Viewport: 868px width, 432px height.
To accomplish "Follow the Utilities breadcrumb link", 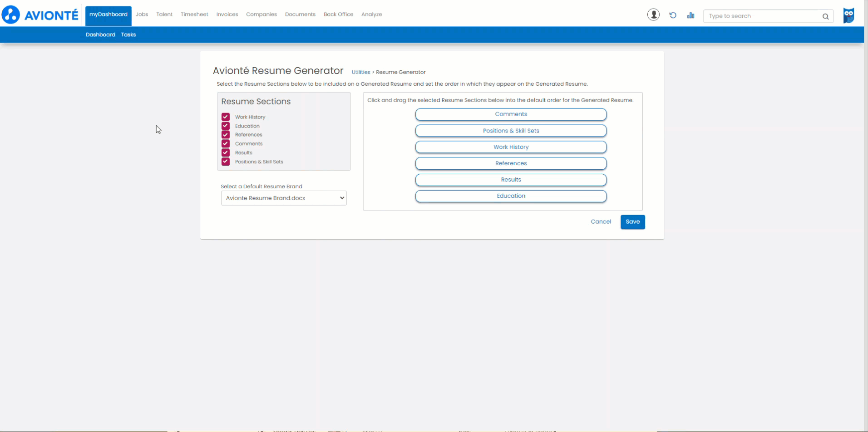I will coord(361,72).
